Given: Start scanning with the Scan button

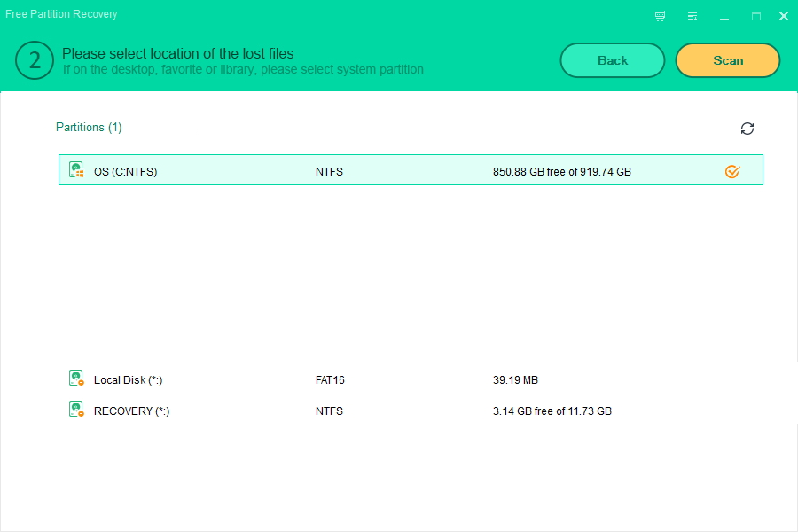Looking at the screenshot, I should coord(727,60).
